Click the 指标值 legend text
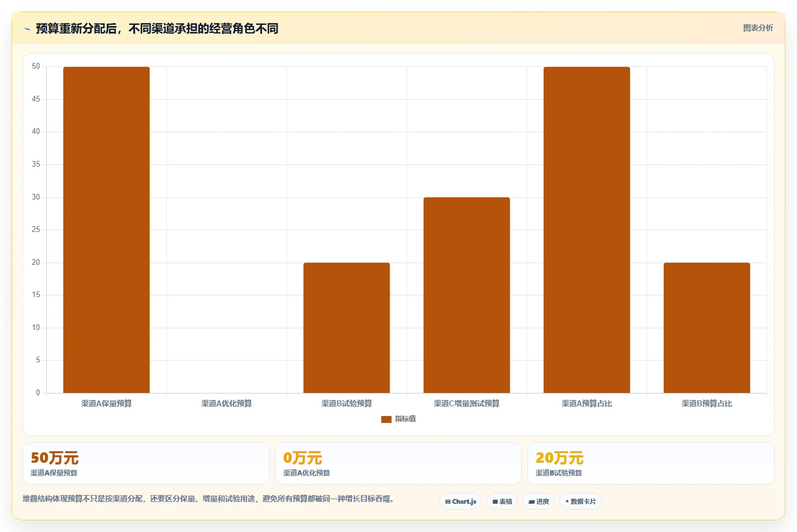Viewport: 797px width, 532px height. 405,419
